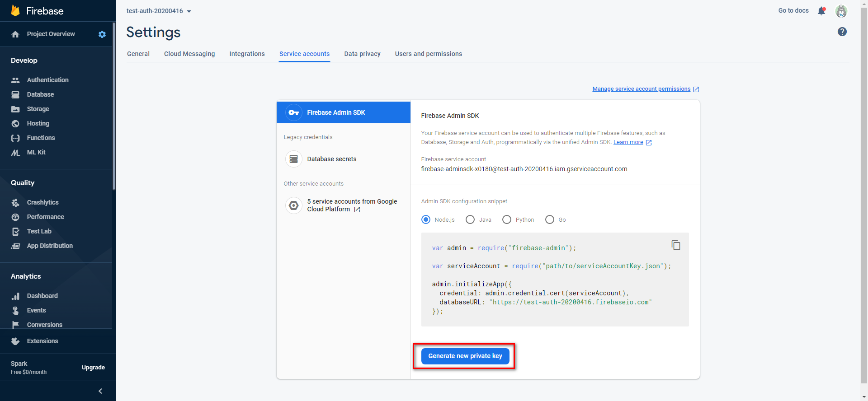Open Project Overview in sidebar
The height and width of the screenshot is (401, 868).
[x=51, y=34]
